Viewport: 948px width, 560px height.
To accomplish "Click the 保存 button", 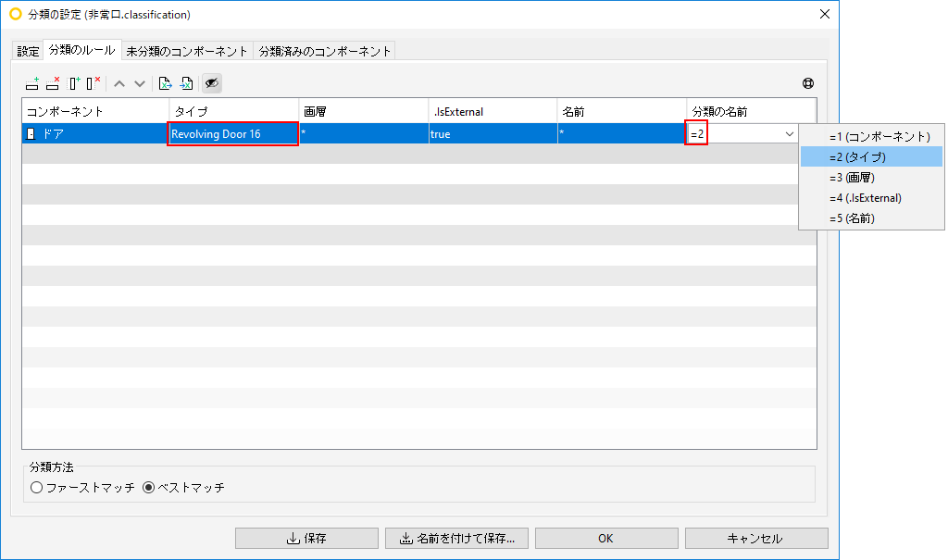I will [x=306, y=538].
